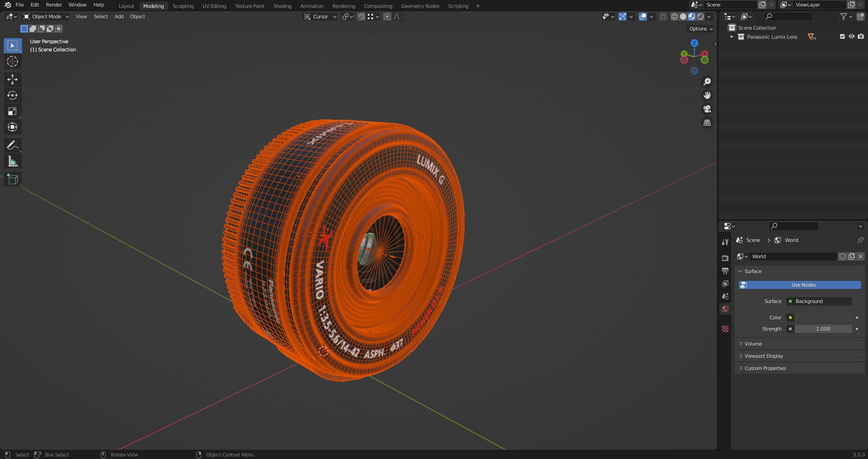Activate the Cursor tool

(13, 62)
